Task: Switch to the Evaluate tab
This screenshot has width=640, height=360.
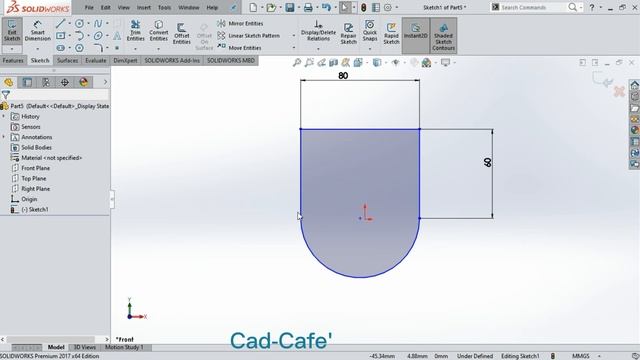Action: (96, 60)
